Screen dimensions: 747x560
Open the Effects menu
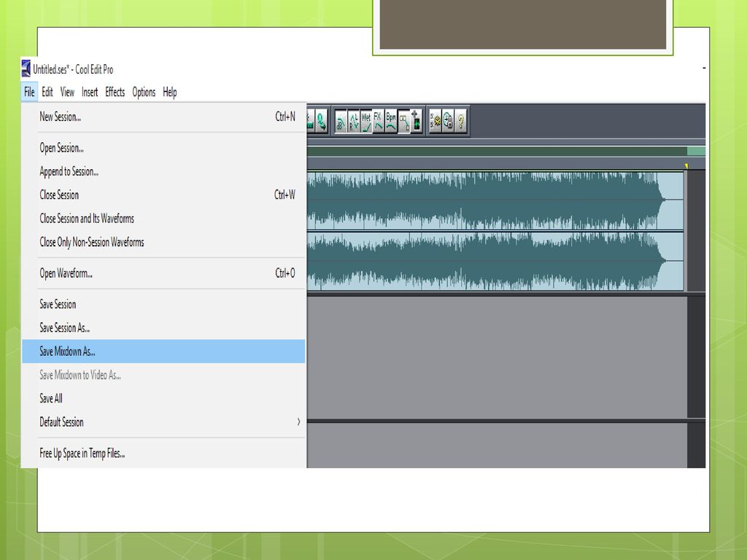115,92
